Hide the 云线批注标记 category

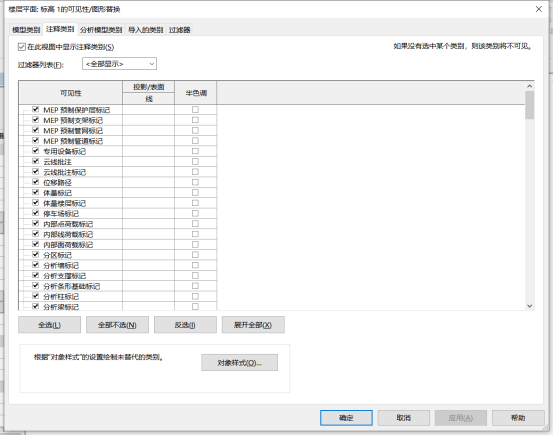click(x=35, y=171)
